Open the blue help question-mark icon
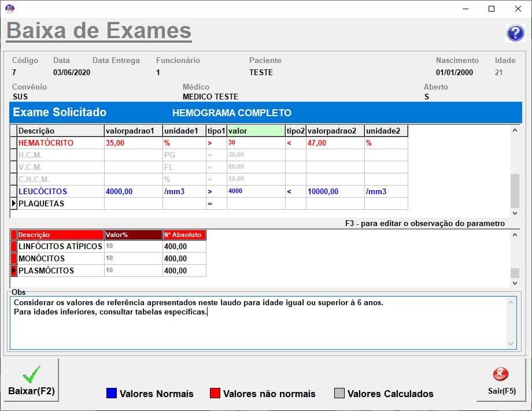The image size is (532, 411). [515, 33]
